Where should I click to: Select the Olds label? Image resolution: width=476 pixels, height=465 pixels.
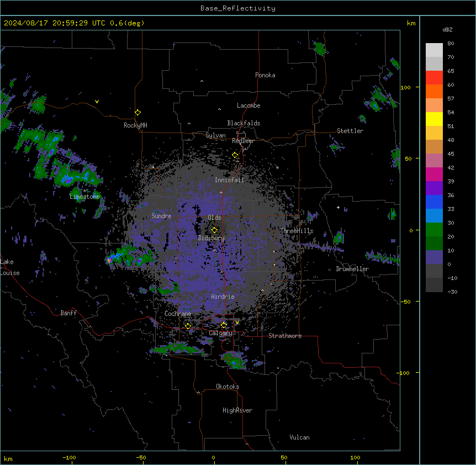(214, 218)
